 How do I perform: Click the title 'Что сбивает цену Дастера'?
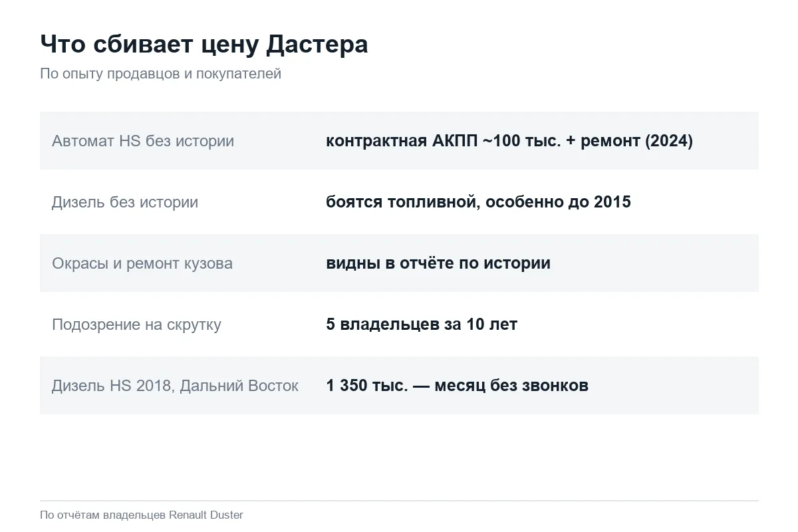click(203, 45)
